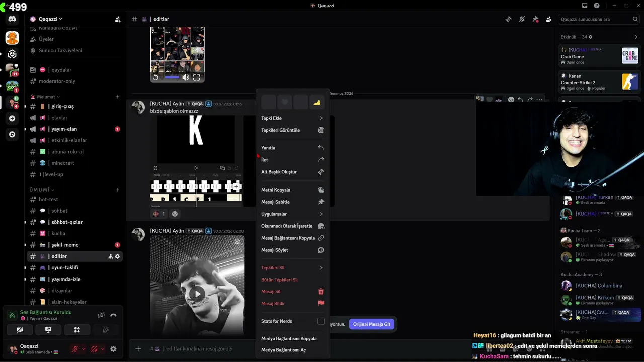
Task: Select Mesajı Söylet
Action: (x=292, y=250)
